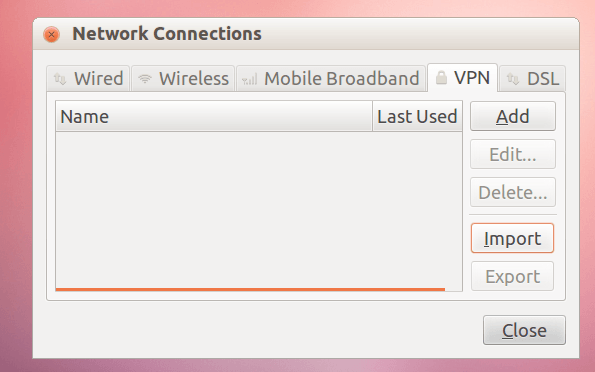Click the arrows icon beside DSL
This screenshot has width=595, height=372.
click(513, 79)
